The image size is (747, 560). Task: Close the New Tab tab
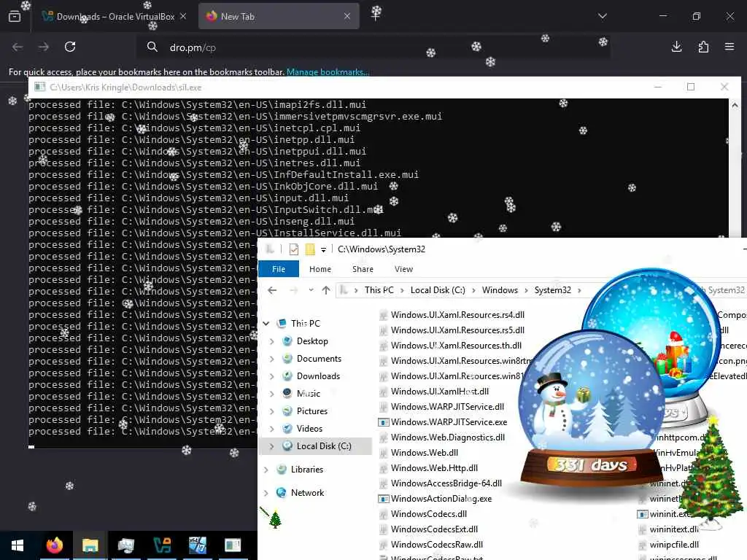click(x=347, y=16)
